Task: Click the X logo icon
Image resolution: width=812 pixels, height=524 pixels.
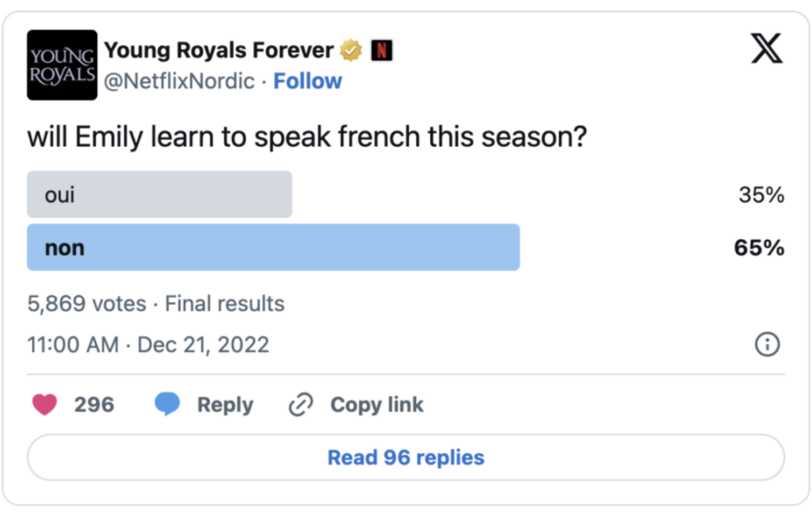Action: pyautogui.click(x=766, y=49)
